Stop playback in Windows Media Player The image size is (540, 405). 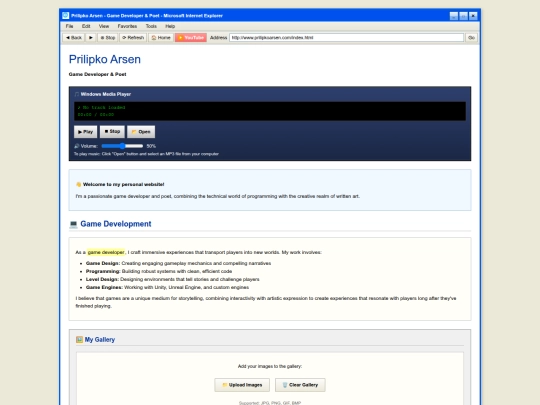(112, 132)
